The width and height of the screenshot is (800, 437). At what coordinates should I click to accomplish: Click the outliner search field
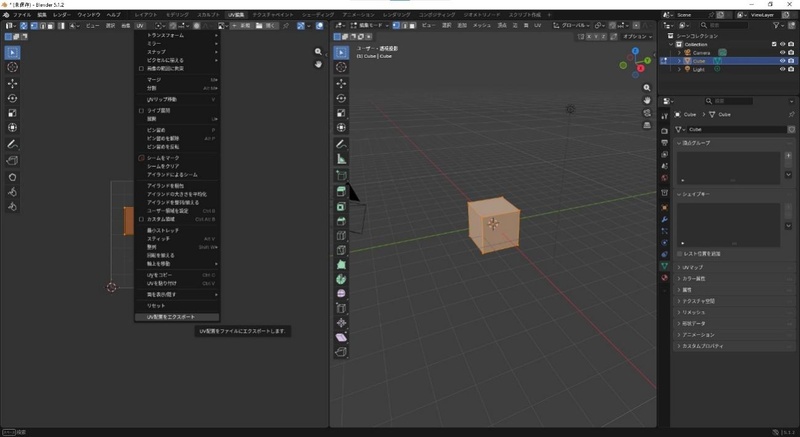724,25
